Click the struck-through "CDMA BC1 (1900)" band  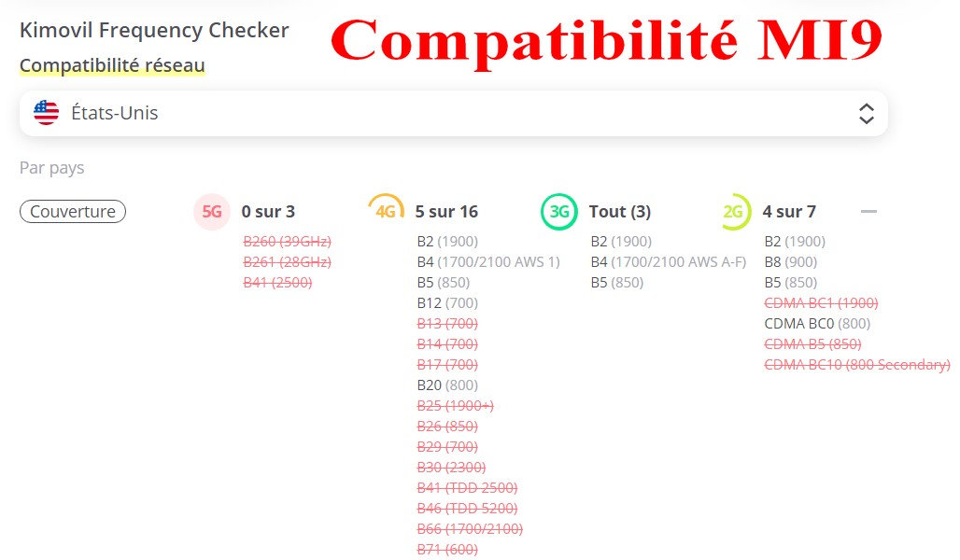(x=821, y=303)
